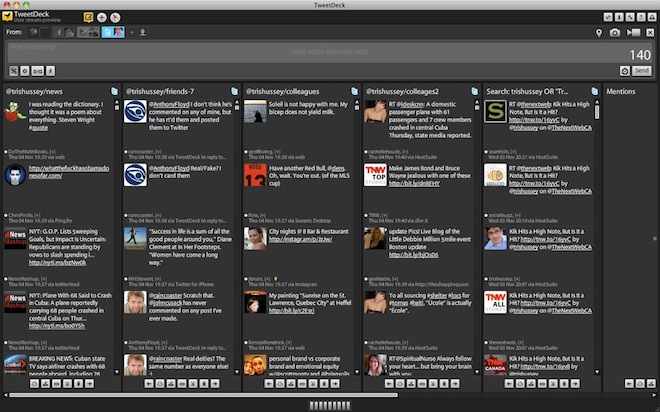Open the wrench settings icon
Screen dimensions: 660x412
(630, 17)
